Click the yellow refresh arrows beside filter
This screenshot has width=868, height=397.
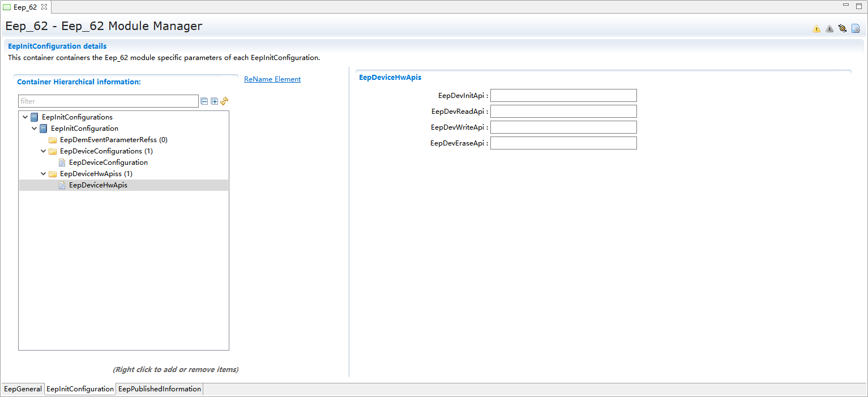[224, 101]
